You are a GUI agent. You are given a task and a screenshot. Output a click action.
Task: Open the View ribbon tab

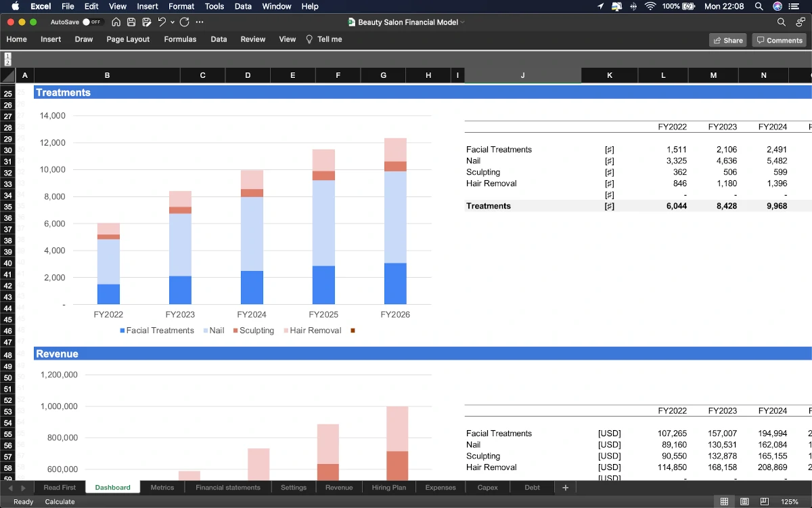click(x=288, y=39)
